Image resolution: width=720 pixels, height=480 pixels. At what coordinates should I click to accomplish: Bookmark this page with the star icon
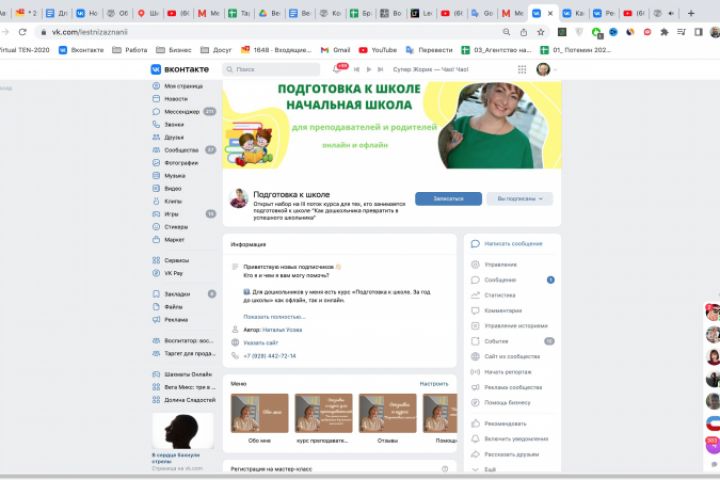541,32
